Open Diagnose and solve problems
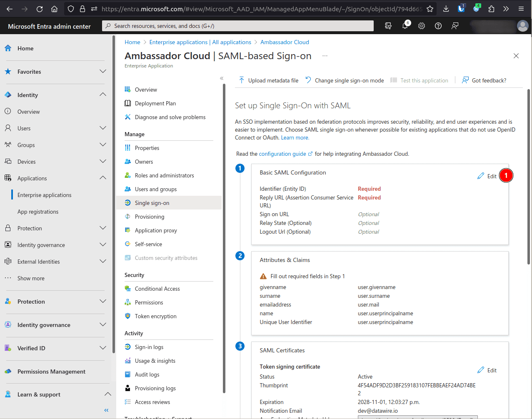Viewport: 532px width, 419px height. click(169, 117)
